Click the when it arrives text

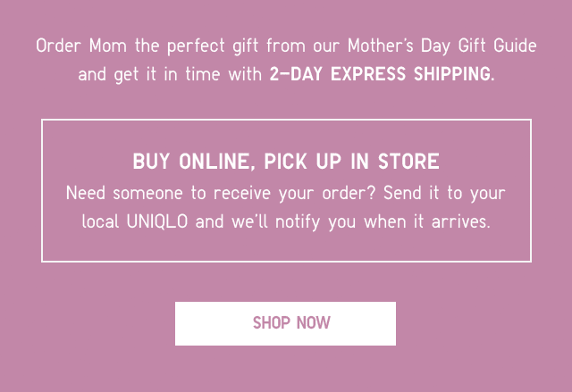[427, 221]
